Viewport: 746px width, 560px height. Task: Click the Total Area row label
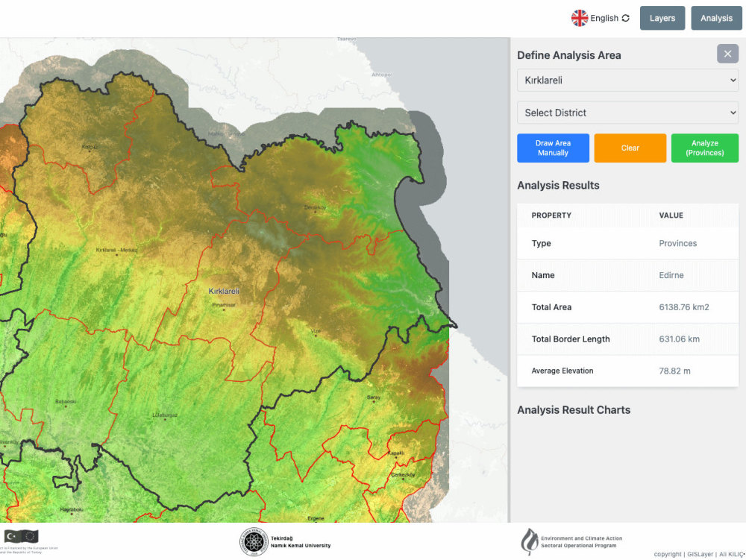click(551, 307)
